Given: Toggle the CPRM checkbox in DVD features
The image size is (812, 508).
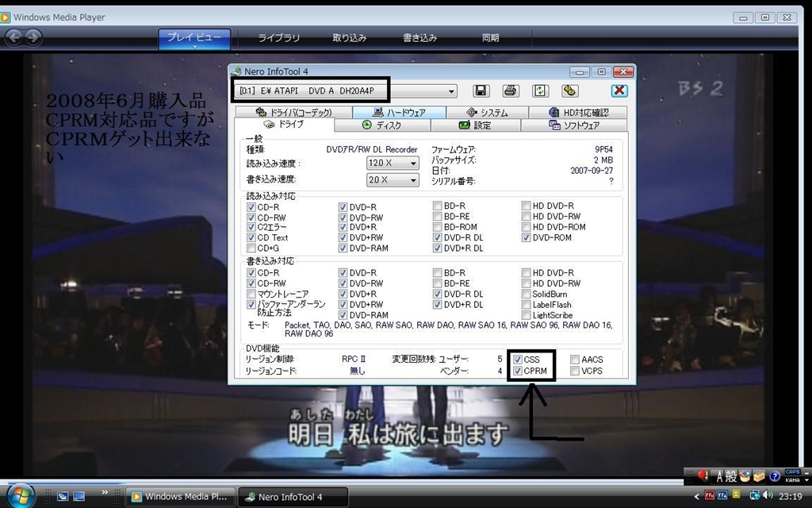Looking at the screenshot, I should coord(518,371).
